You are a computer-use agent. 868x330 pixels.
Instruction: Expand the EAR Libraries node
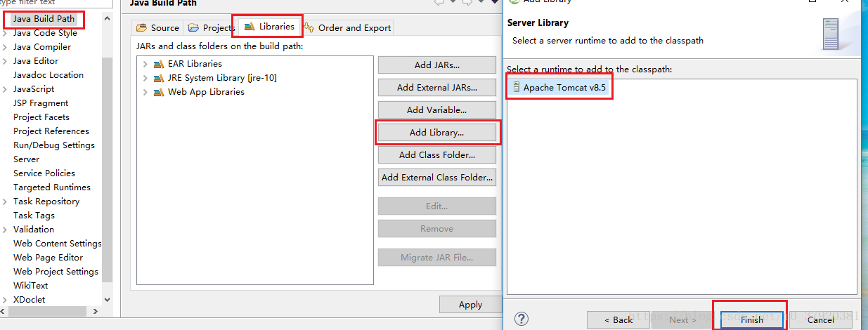145,64
